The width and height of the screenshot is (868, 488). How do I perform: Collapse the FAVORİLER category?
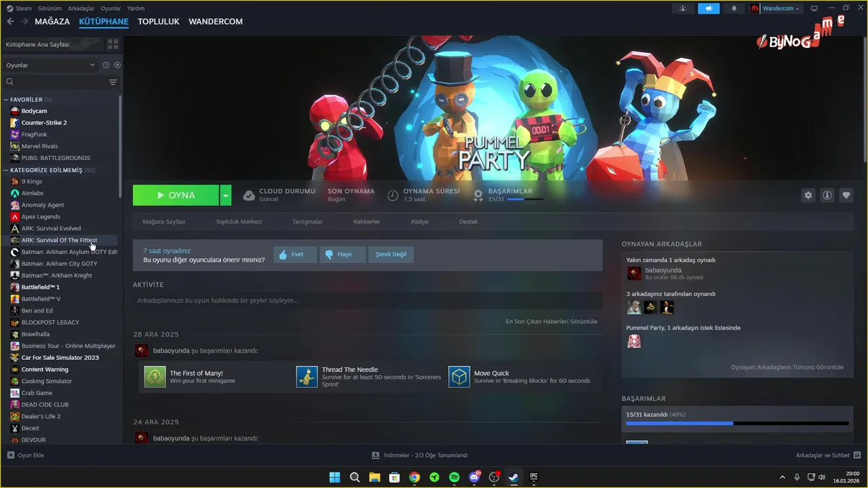tap(5, 100)
